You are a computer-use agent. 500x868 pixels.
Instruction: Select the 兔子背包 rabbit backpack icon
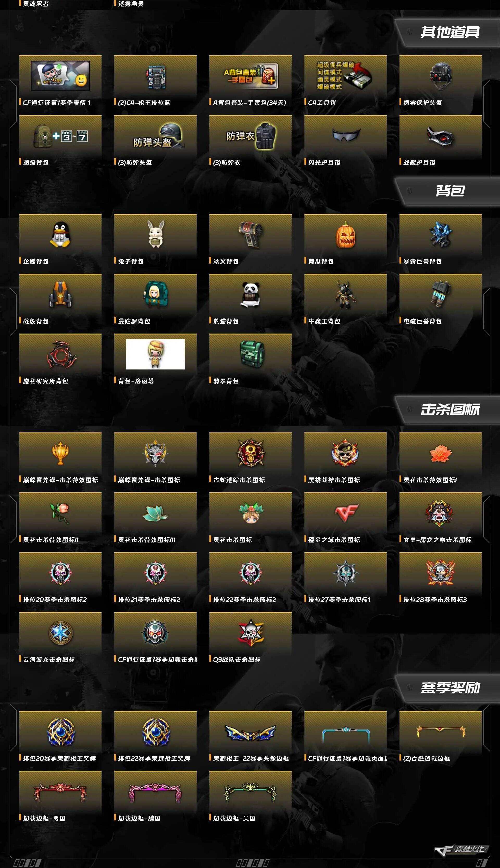[155, 234]
